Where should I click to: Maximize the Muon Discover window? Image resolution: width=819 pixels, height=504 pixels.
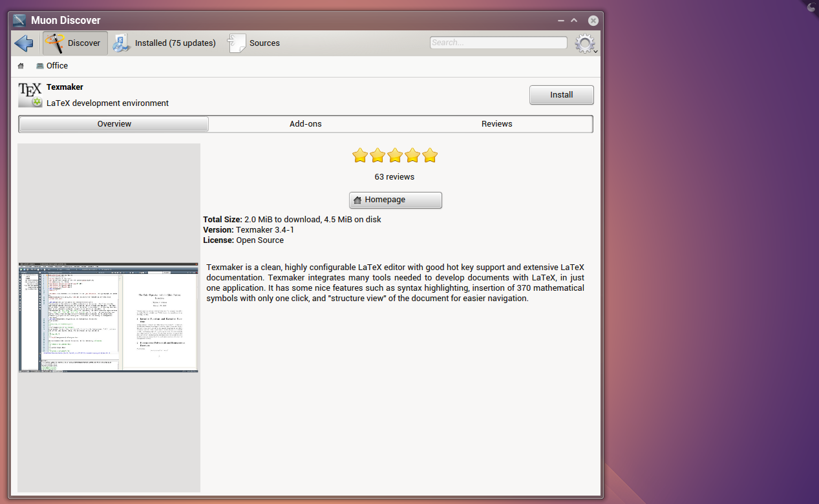pyautogui.click(x=574, y=21)
